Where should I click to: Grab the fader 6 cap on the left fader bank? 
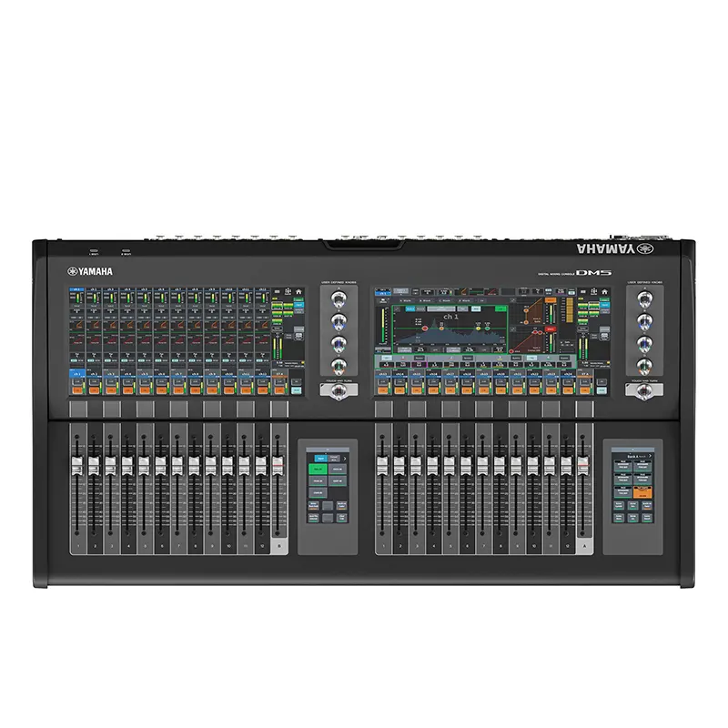point(161,466)
